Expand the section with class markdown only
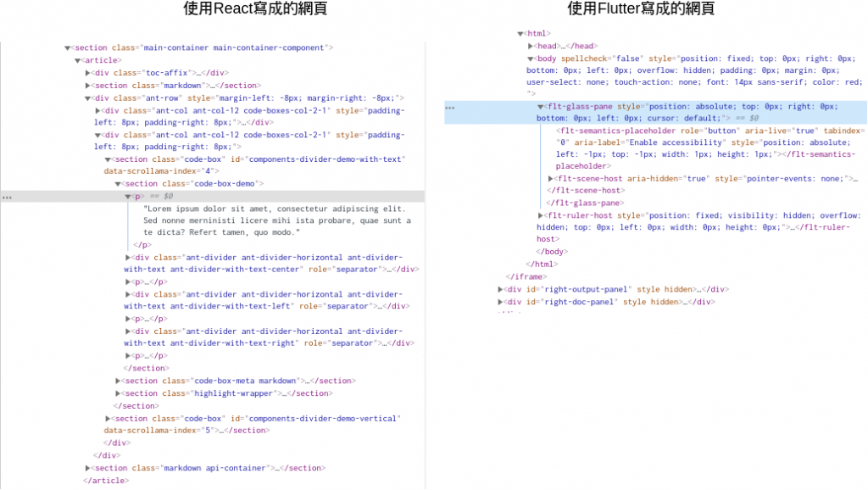Image resolution: width=868 pixels, height=490 pixels. point(87,86)
